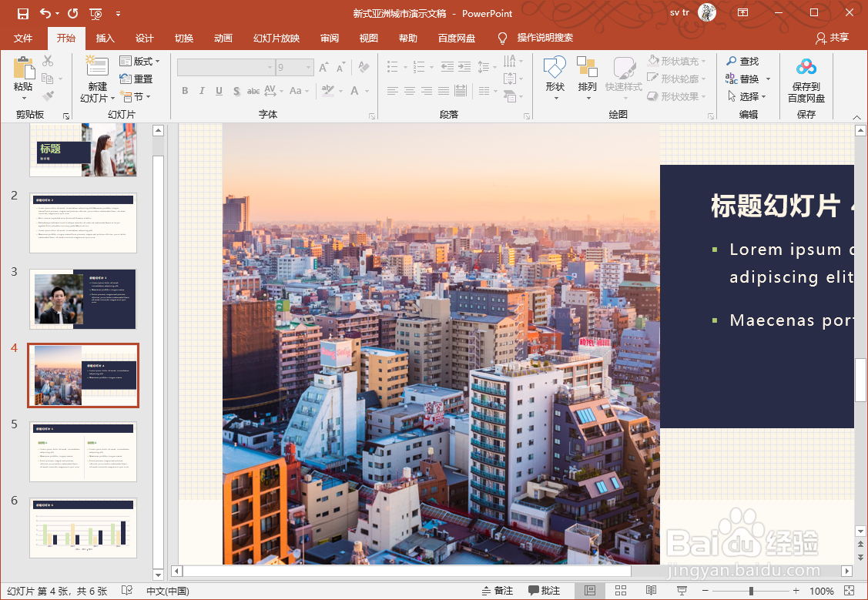
Task: Switch to the 切换 tab
Action: pyautogui.click(x=184, y=39)
